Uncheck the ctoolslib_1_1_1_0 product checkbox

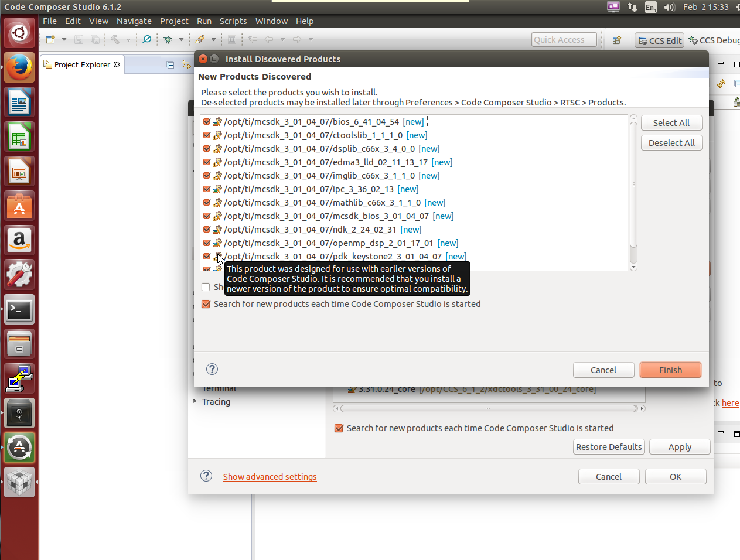pyautogui.click(x=207, y=135)
